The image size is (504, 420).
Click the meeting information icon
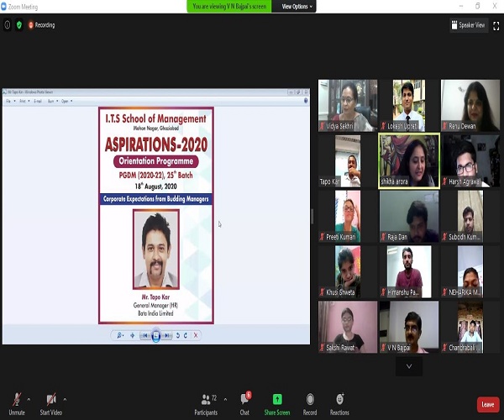point(8,25)
